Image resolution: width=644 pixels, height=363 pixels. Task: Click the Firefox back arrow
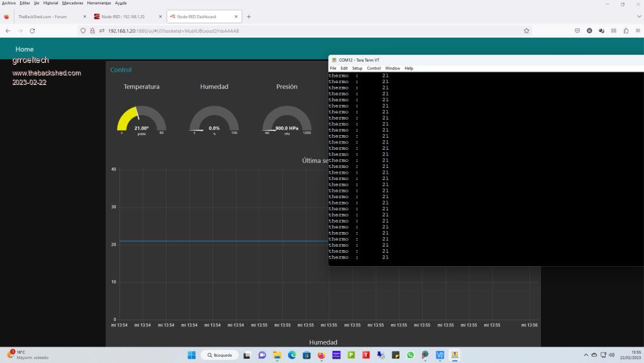[8, 30]
